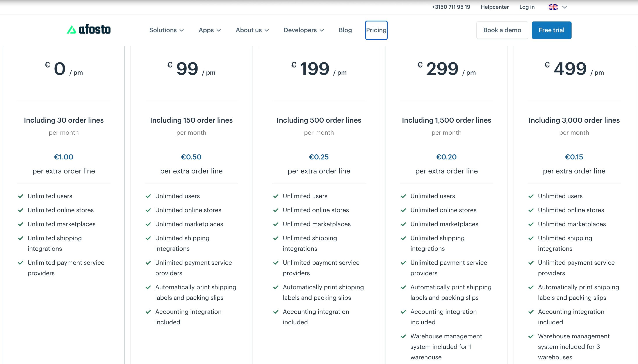Click checkmark beside Unlimited marketplaces in €0 plan
The image size is (638, 364).
point(21,224)
